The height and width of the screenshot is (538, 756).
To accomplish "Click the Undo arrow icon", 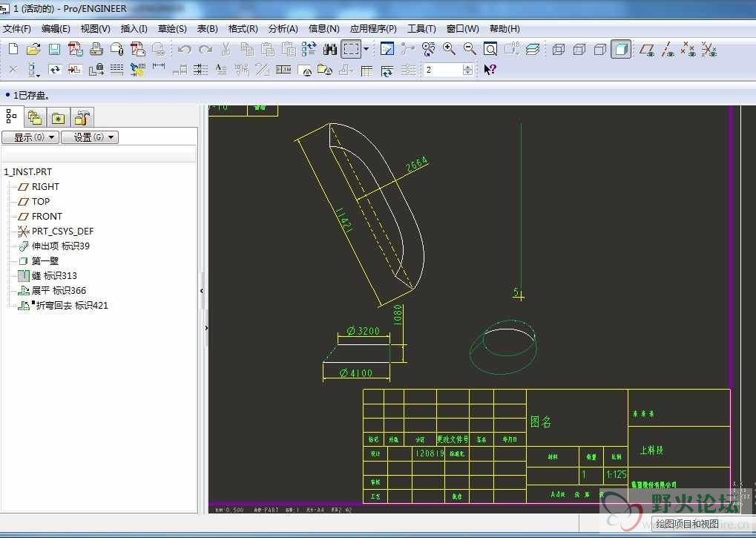I will (x=185, y=49).
